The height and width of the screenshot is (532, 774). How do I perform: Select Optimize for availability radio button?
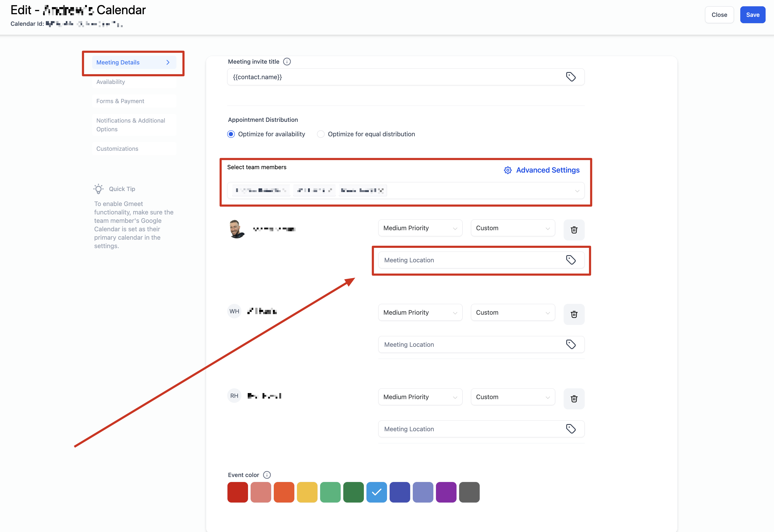click(x=231, y=134)
